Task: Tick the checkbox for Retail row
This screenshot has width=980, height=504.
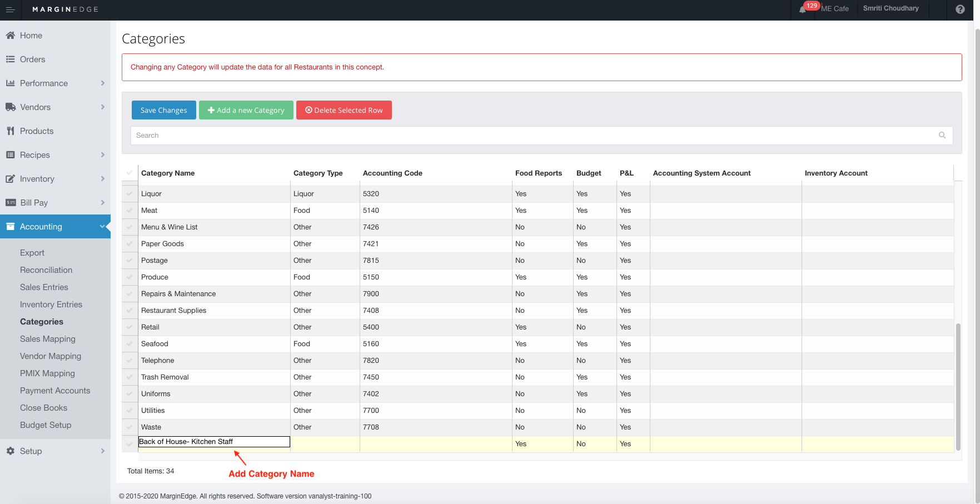Action: point(130,327)
